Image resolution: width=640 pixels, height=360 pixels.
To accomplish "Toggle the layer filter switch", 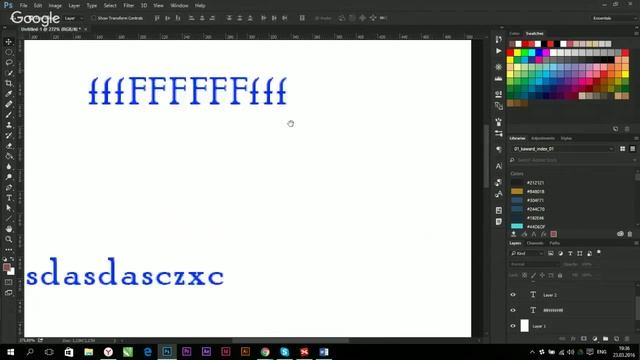I will tap(599, 253).
